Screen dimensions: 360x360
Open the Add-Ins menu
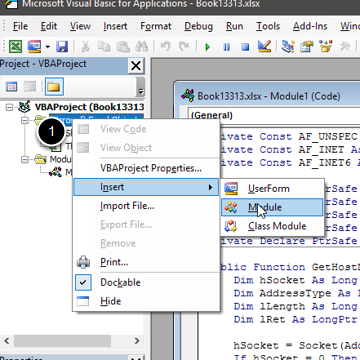coord(310,26)
